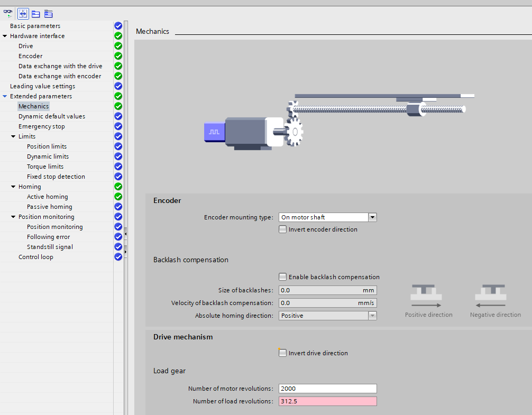Click the Number of motor revolutions field
Viewport: 532px width, 415px height.
point(327,389)
